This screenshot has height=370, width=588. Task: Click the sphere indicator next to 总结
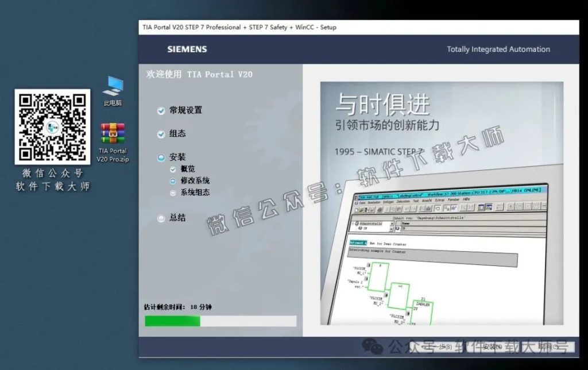click(x=161, y=218)
